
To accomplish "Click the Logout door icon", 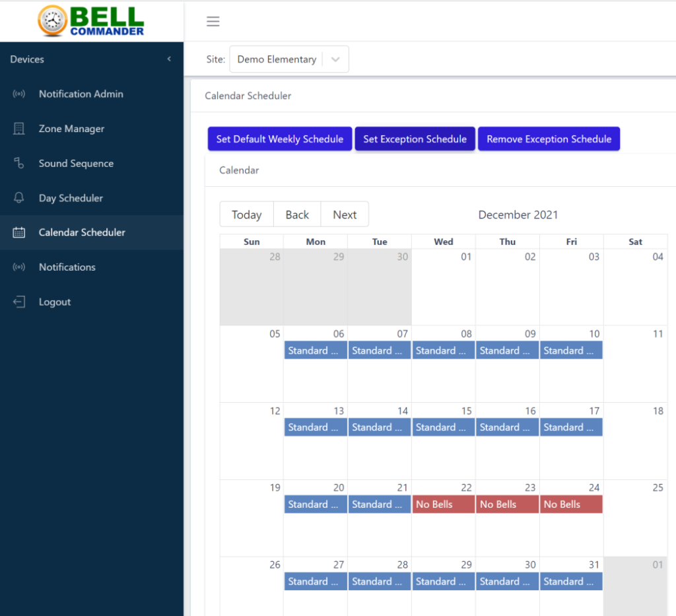I will click(19, 302).
